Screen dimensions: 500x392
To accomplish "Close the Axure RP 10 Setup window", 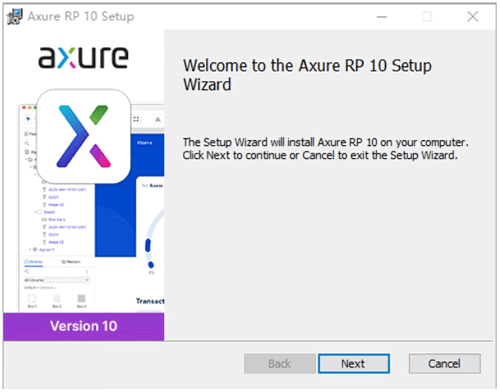I will click(472, 16).
